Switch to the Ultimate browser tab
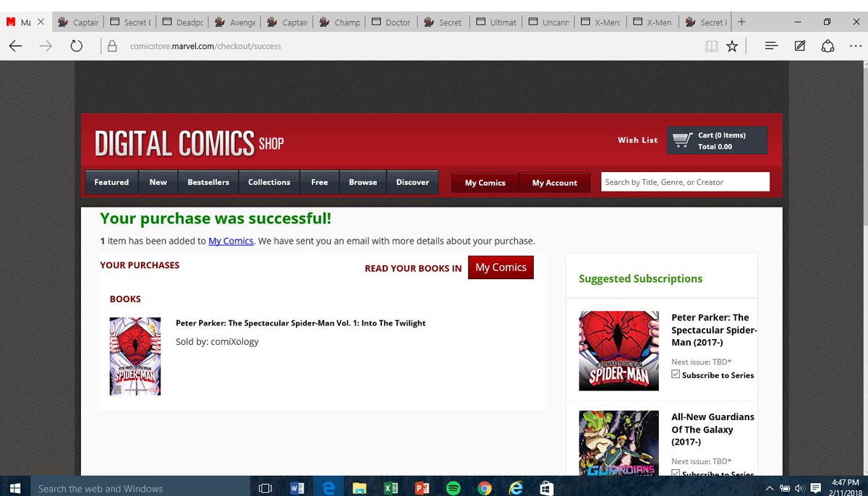The image size is (868, 496). (495, 22)
